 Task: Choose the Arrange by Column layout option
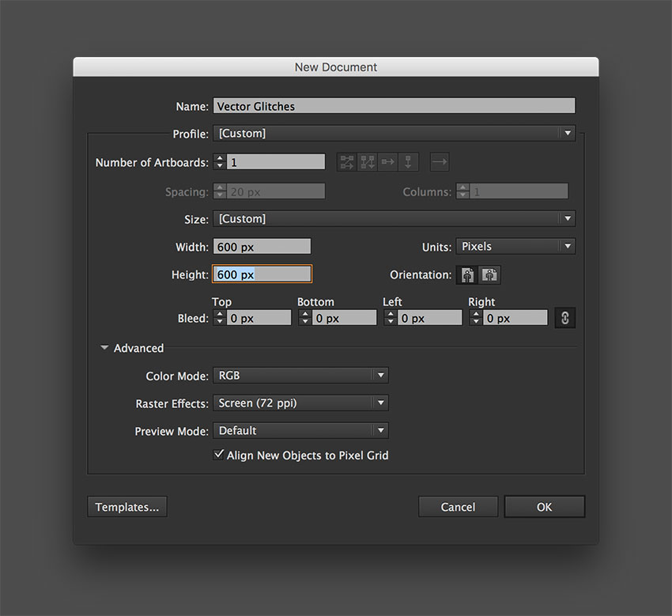pyautogui.click(x=408, y=161)
